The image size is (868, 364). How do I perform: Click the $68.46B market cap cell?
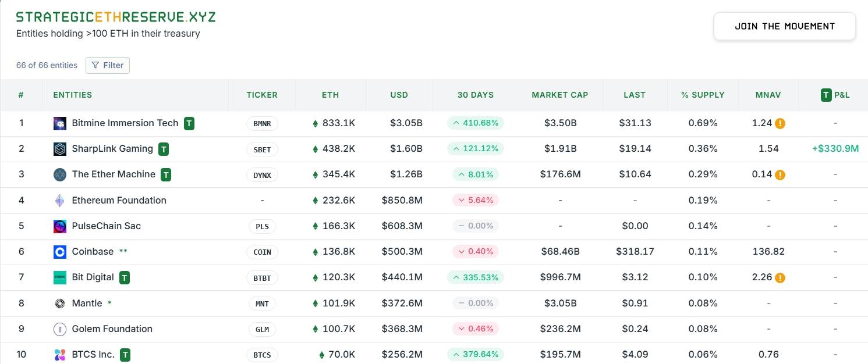point(560,251)
